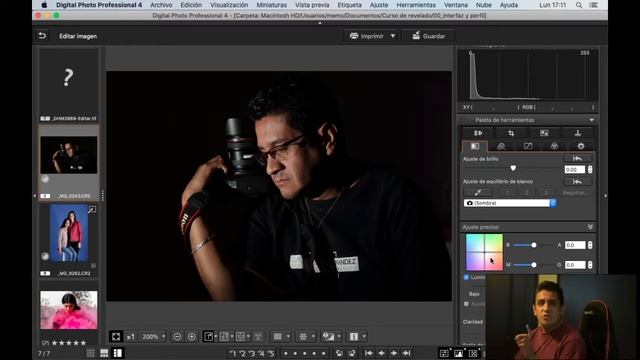Click the Apple logo menu
Image resolution: width=640 pixels, height=360 pixels.
[x=44, y=5]
